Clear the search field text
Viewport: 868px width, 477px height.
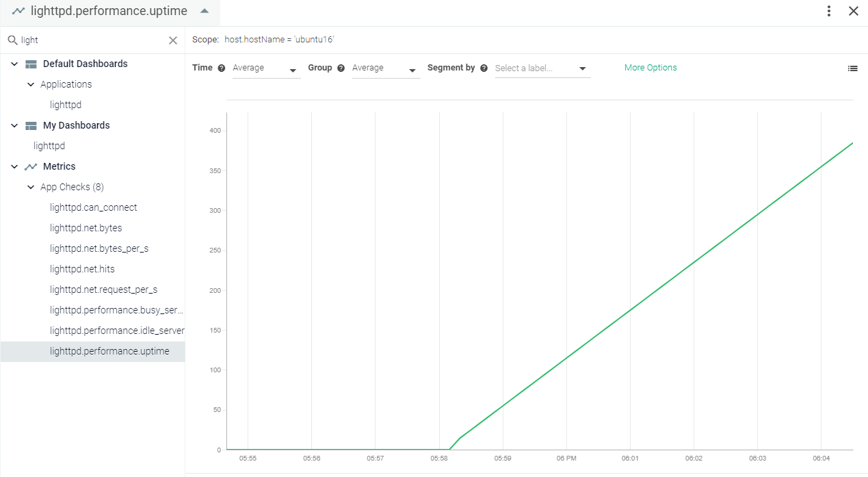[x=173, y=40]
